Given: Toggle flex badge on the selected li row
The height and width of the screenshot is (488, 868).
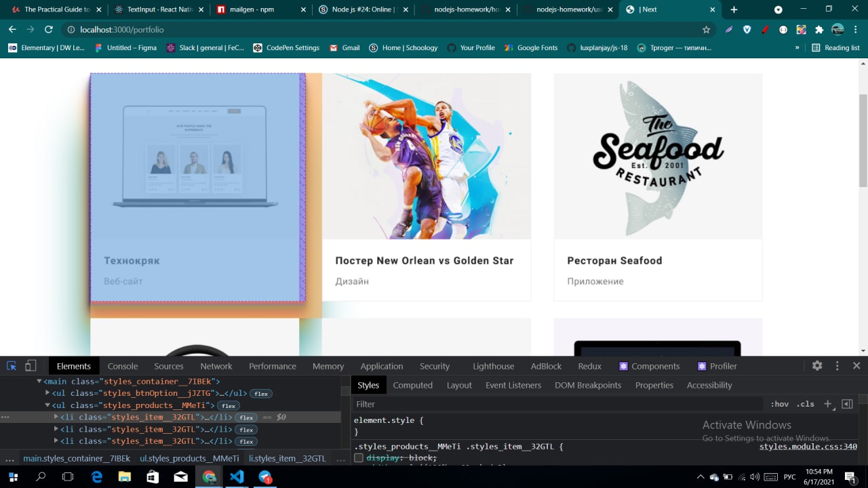Looking at the screenshot, I should [x=246, y=418].
